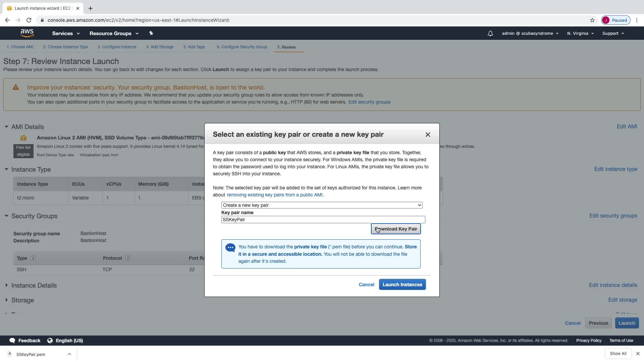Switch to the Add Storage step tab
644x362 pixels.
coord(160,47)
